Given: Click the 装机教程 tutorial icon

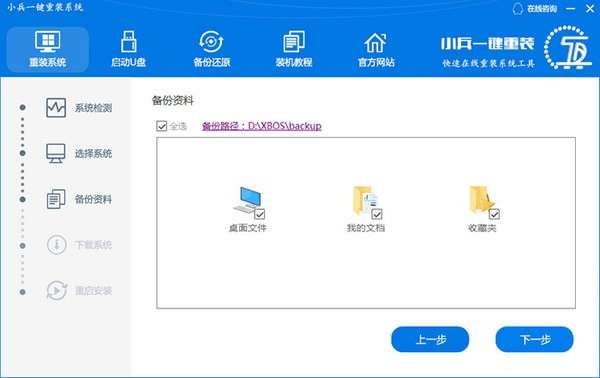Looking at the screenshot, I should tap(294, 42).
